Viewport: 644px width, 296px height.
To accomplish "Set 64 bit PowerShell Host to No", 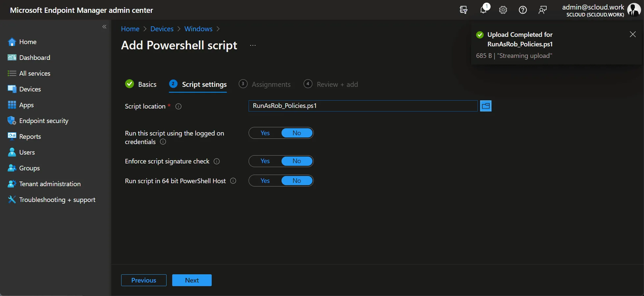I will pos(297,181).
